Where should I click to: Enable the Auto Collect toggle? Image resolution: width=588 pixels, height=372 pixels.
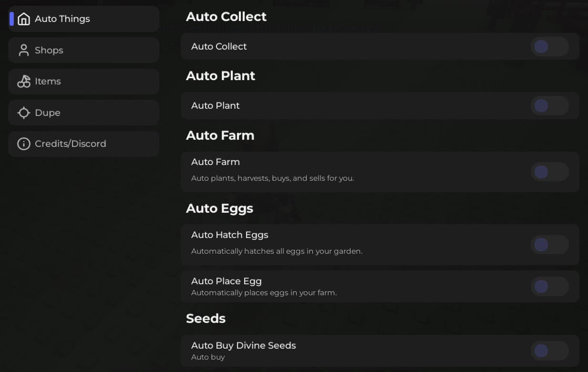[x=549, y=46]
